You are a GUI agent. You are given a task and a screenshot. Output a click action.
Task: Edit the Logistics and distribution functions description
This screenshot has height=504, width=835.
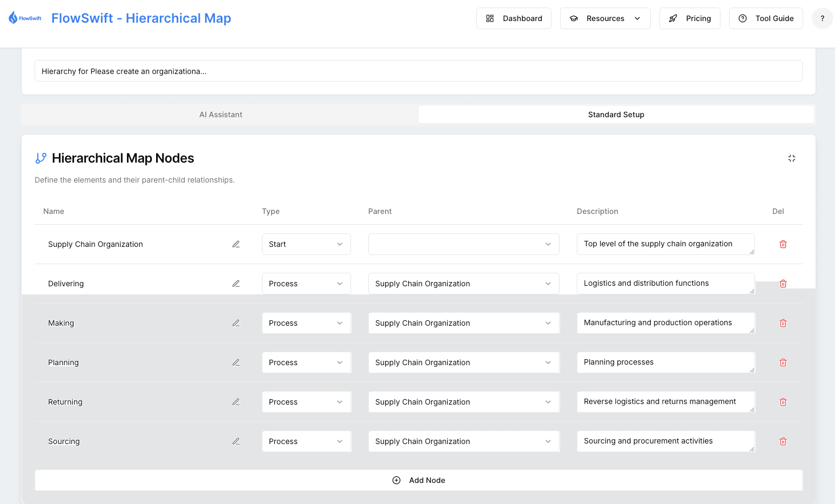pyautogui.click(x=665, y=284)
